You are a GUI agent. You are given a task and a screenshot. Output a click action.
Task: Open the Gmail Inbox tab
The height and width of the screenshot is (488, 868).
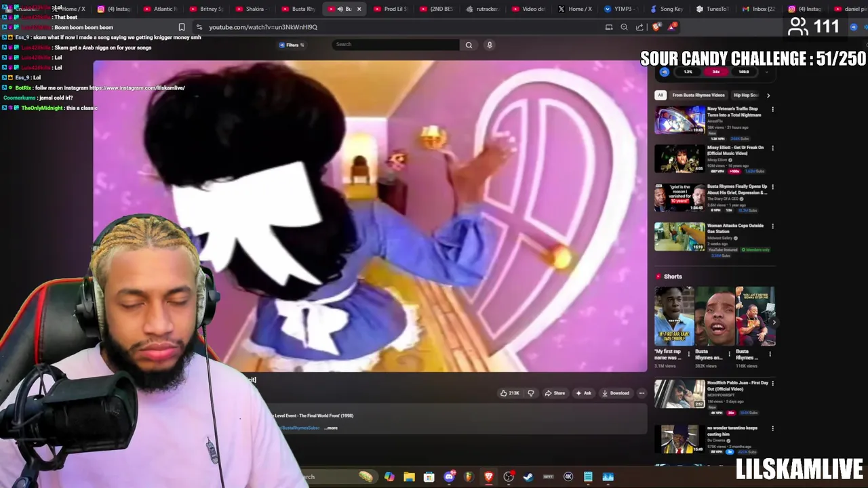click(758, 9)
